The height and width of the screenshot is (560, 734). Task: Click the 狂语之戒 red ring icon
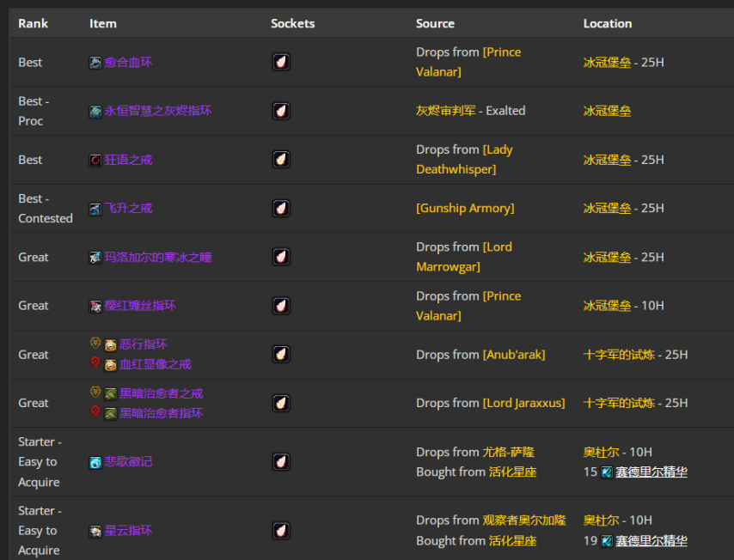95,160
